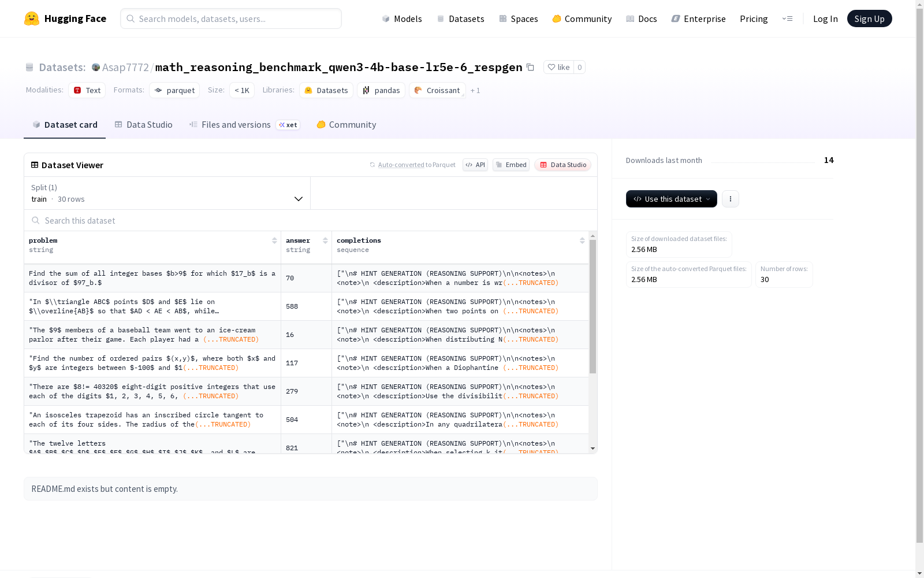Click the answer cell showing 70
The image size is (924, 578).
click(x=306, y=278)
